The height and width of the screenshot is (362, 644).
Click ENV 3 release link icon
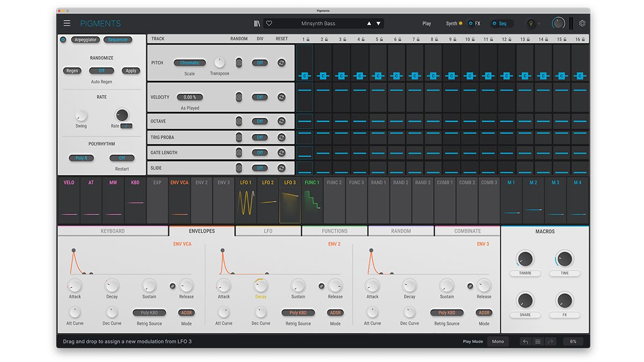[x=470, y=286]
